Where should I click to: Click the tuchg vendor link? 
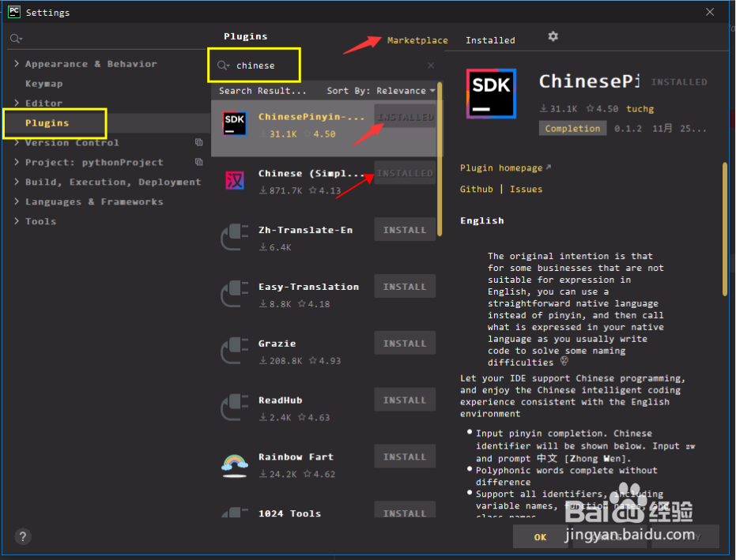click(x=640, y=109)
